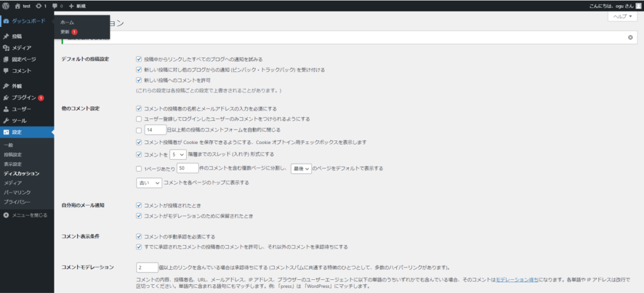Enable コメントフォームを自動的に閉じる checkbox
This screenshot has height=293, width=644.
[139, 131]
